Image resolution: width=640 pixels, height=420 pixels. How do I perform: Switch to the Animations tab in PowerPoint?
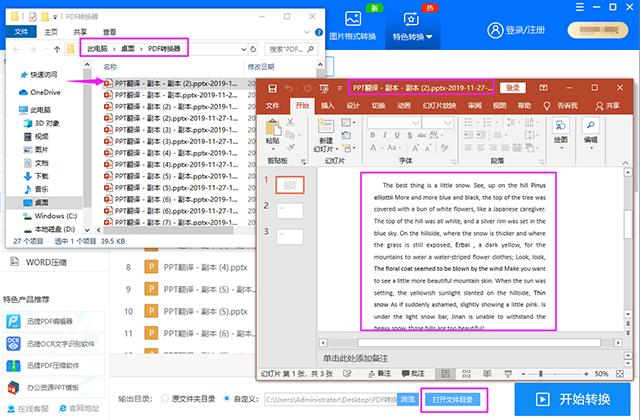point(404,106)
